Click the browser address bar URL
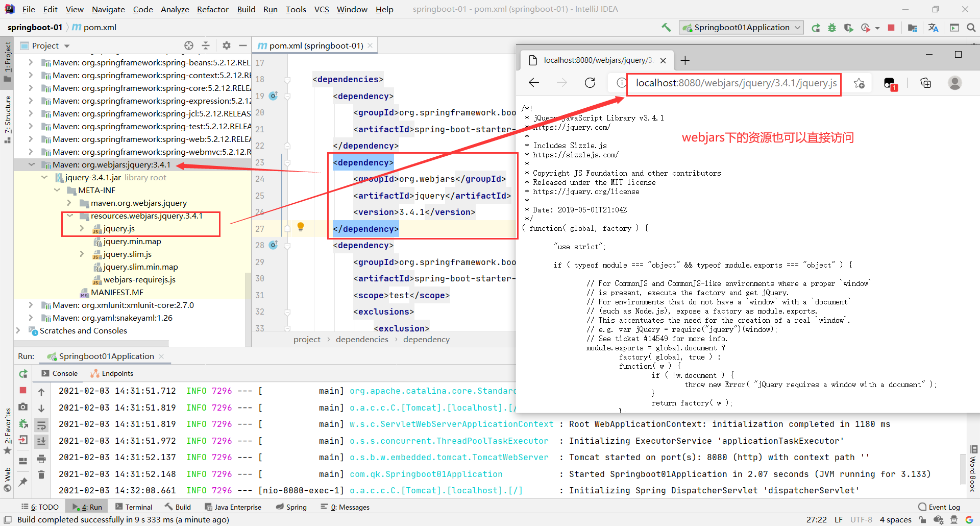The image size is (980, 526). coord(736,83)
